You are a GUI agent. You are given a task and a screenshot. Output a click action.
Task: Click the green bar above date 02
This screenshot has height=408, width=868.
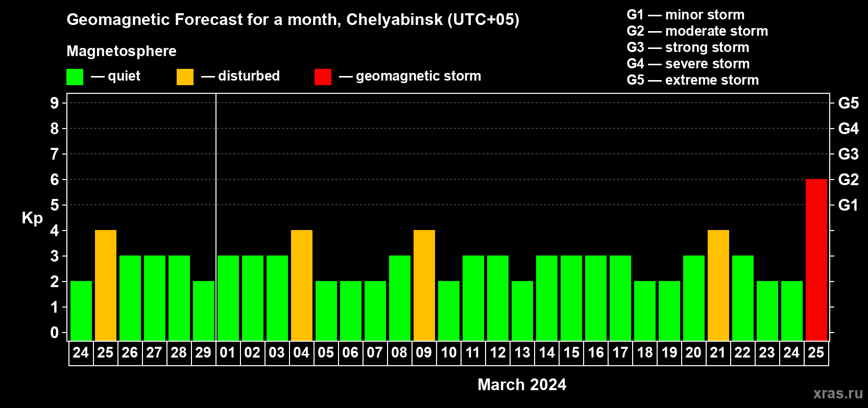(252, 298)
